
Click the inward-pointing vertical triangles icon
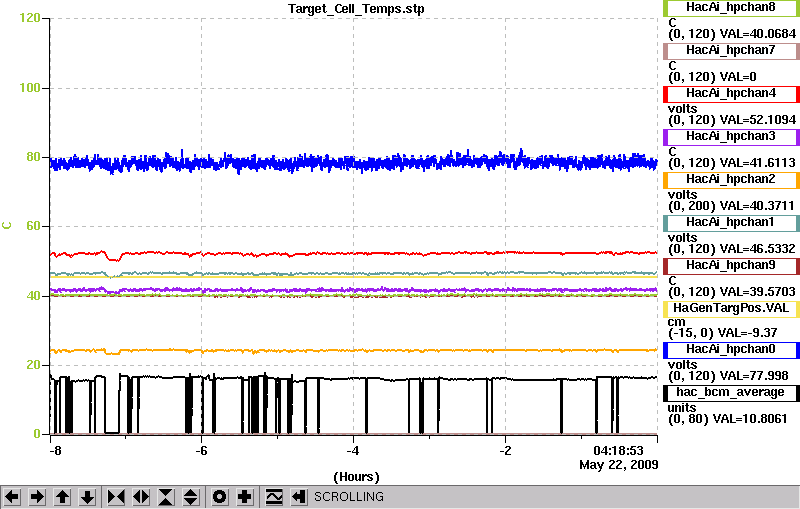pos(166,497)
